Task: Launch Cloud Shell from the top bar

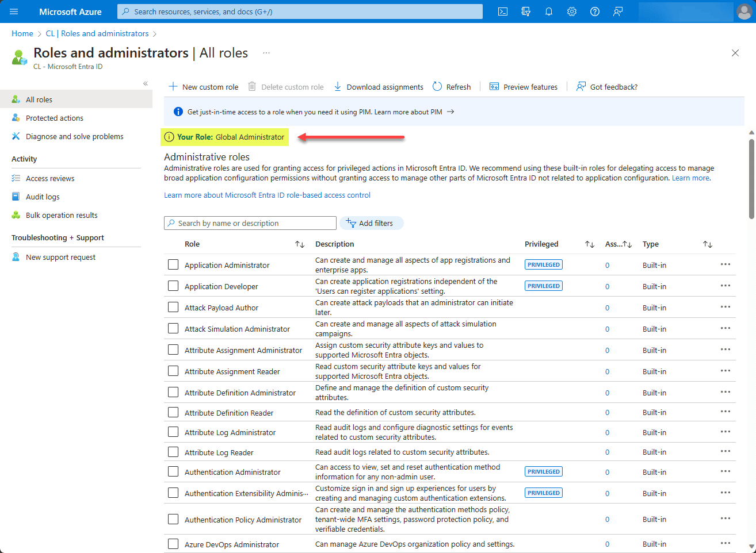Action: click(503, 11)
